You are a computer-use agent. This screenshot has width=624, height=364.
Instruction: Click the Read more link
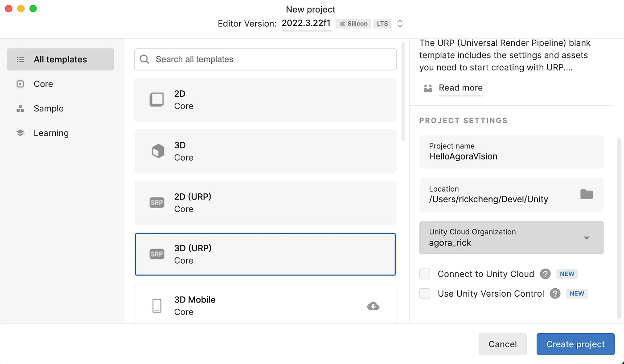point(460,88)
